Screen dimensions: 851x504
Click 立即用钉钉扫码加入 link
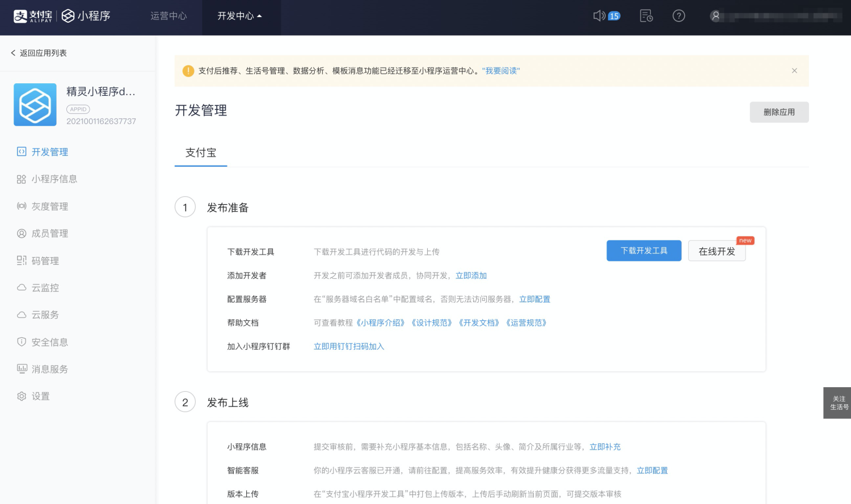(x=349, y=346)
